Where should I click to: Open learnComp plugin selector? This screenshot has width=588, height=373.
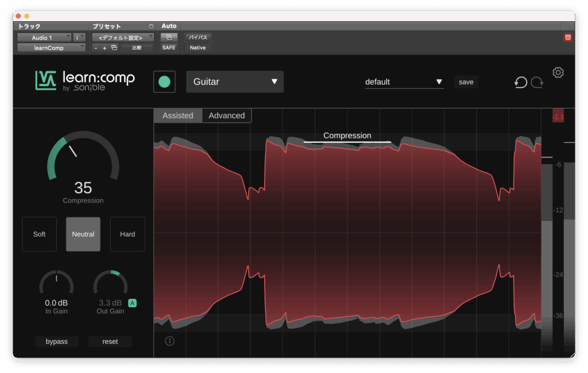[x=51, y=48]
